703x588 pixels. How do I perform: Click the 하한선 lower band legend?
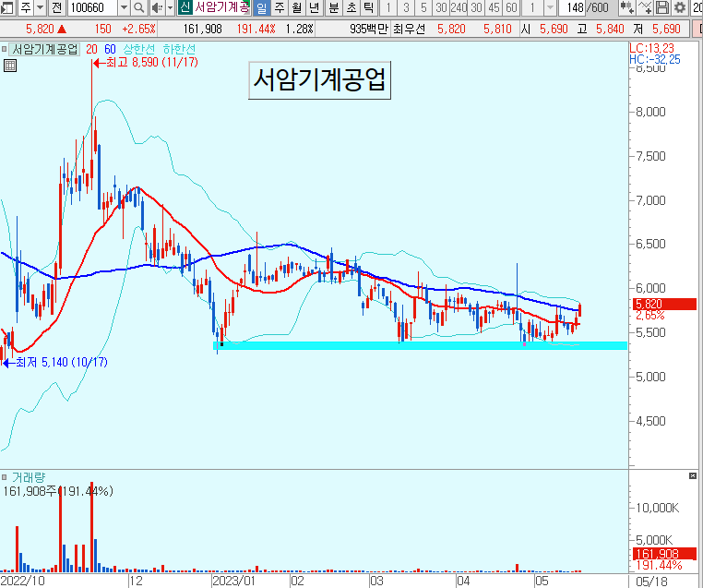[179, 49]
